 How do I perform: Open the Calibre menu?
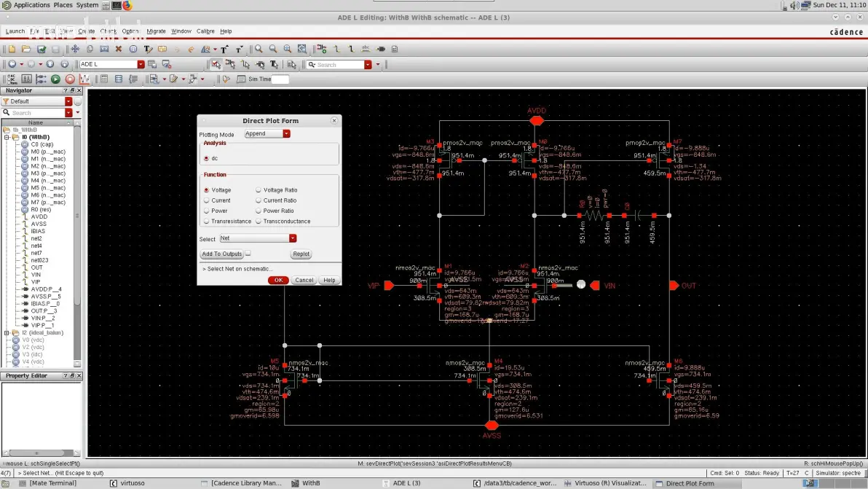pos(205,31)
